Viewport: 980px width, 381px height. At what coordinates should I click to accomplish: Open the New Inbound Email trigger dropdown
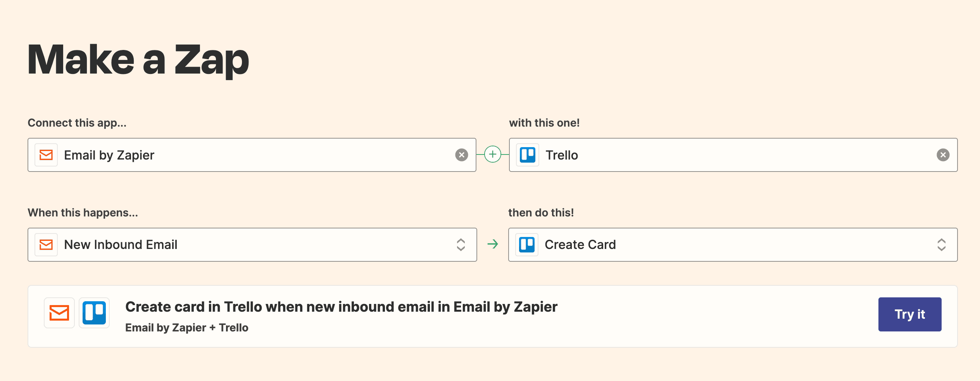point(252,245)
